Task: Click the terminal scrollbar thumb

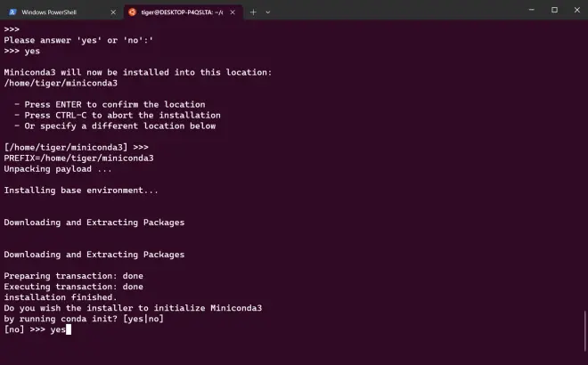Action: pyautogui.click(x=584, y=331)
